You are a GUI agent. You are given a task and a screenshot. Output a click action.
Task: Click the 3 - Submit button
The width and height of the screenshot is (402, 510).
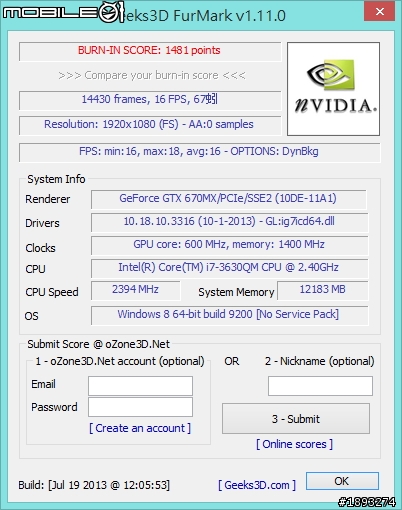click(296, 419)
